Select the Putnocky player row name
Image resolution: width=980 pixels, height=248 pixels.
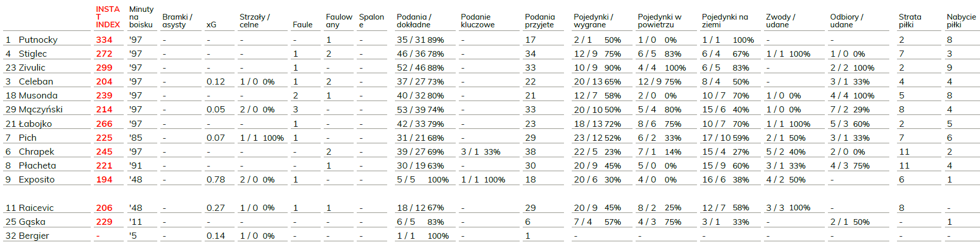point(38,40)
